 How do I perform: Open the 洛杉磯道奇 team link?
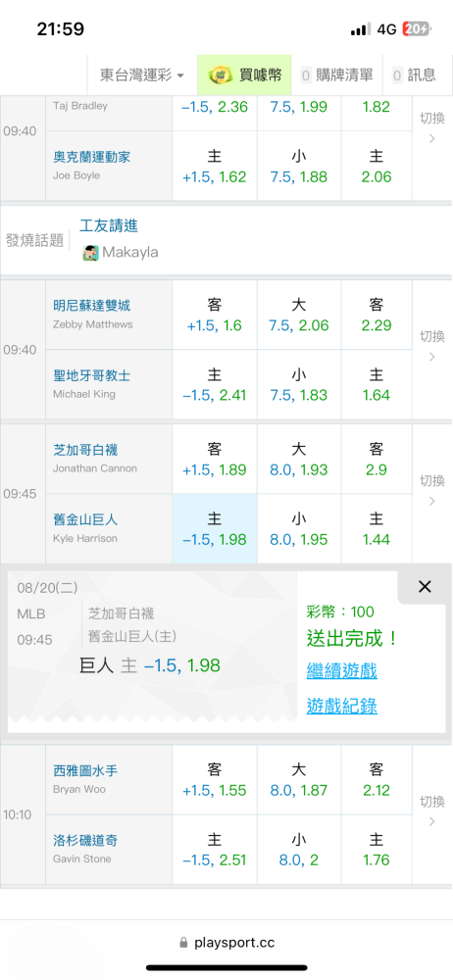85,841
